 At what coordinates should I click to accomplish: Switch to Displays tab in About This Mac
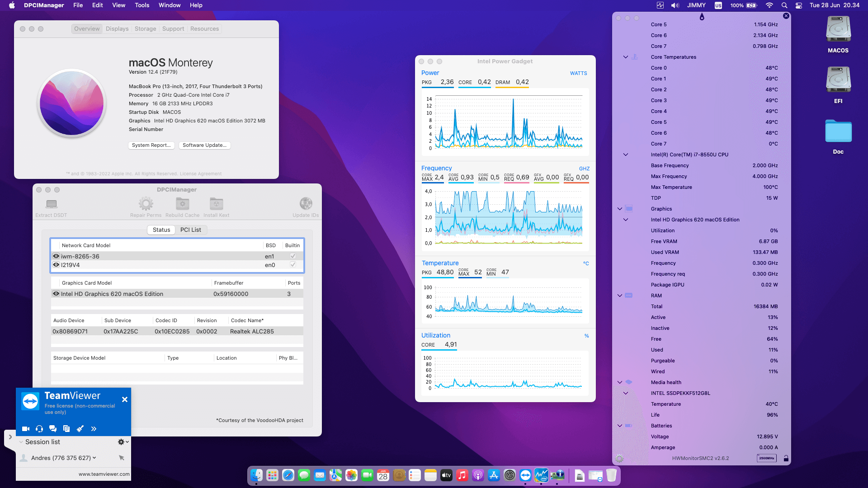[x=117, y=29]
